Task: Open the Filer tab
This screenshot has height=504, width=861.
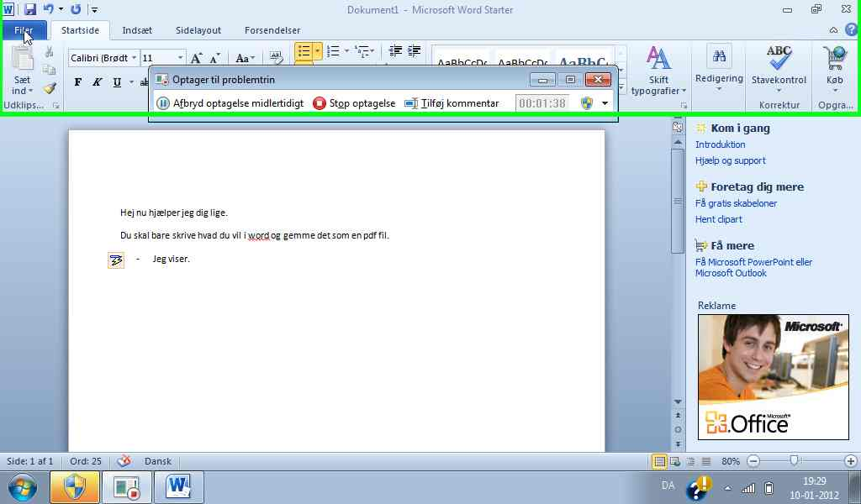Action: [x=24, y=30]
